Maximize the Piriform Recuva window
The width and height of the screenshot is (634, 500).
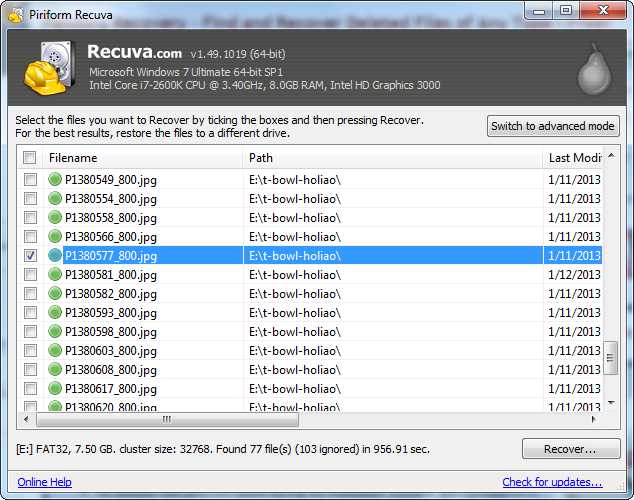click(x=566, y=11)
